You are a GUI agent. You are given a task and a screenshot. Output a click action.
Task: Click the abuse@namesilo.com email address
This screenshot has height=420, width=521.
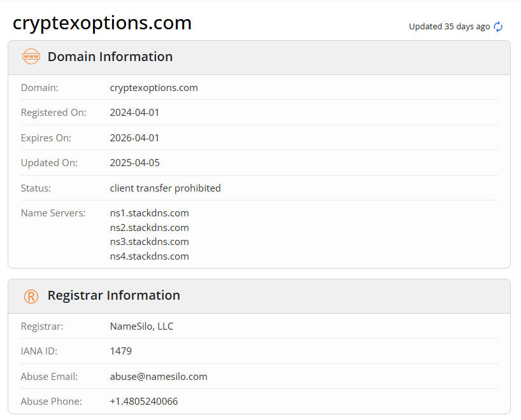click(x=159, y=377)
